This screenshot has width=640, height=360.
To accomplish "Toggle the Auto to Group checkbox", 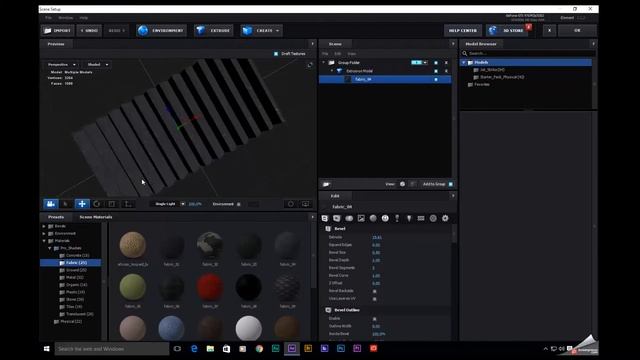I will [451, 184].
